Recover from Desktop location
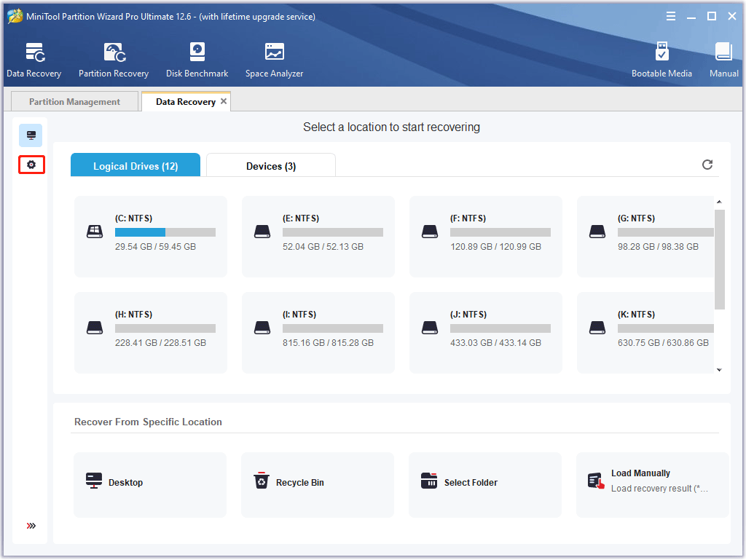The image size is (746, 560). (150, 484)
